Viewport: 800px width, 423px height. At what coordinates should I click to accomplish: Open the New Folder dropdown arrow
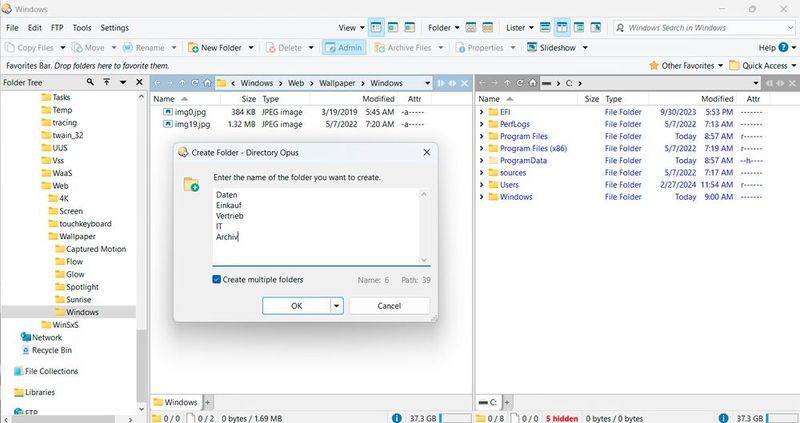click(251, 47)
